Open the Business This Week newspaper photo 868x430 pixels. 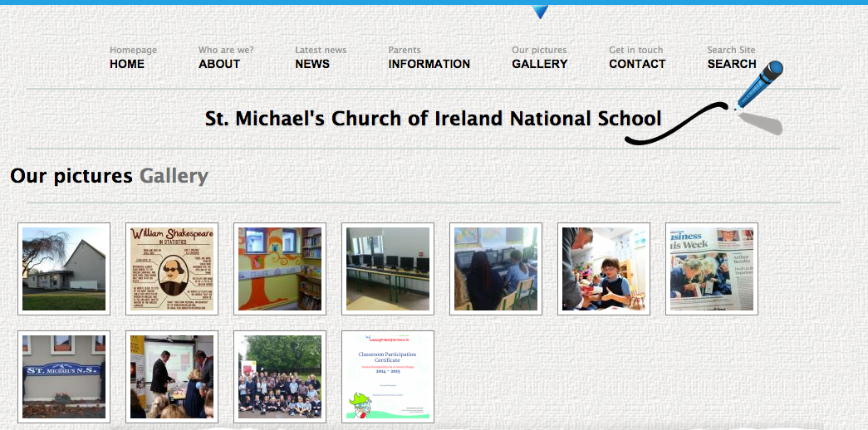711,269
